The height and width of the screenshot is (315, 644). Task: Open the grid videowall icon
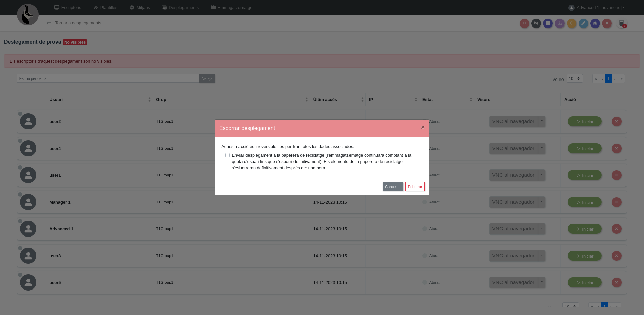coord(548,23)
